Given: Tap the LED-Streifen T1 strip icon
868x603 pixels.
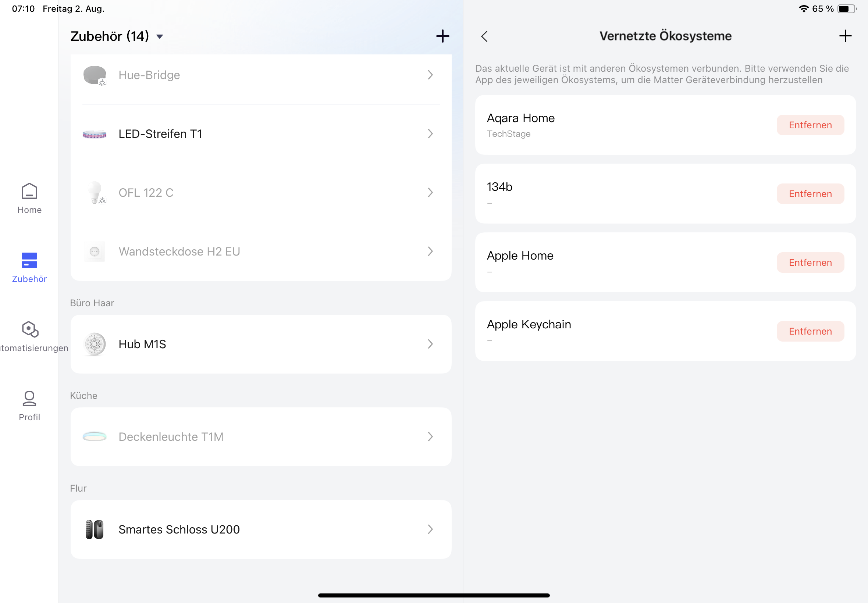Looking at the screenshot, I should coord(95,134).
